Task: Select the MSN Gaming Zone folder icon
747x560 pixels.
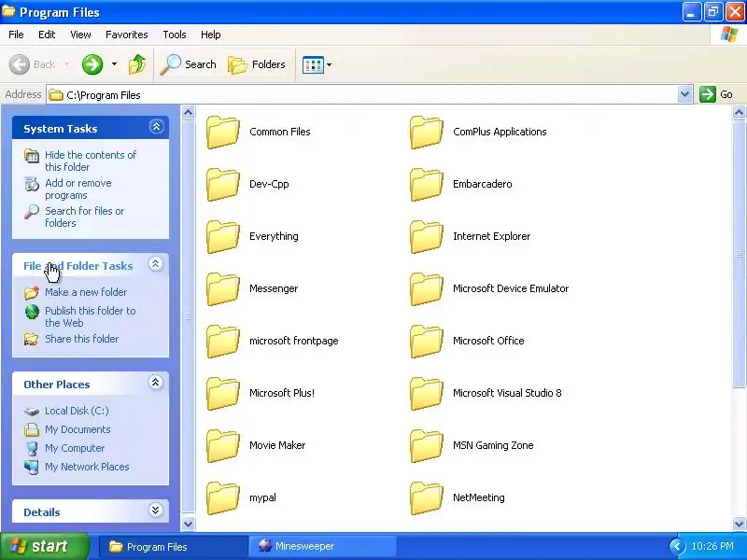Action: click(x=427, y=446)
